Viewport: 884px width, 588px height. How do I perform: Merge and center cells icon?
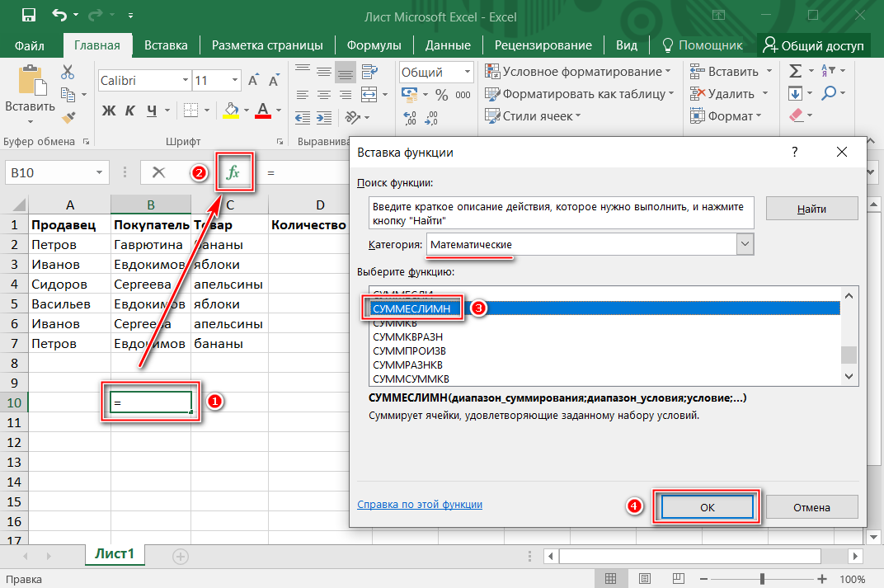pyautogui.click(x=369, y=95)
